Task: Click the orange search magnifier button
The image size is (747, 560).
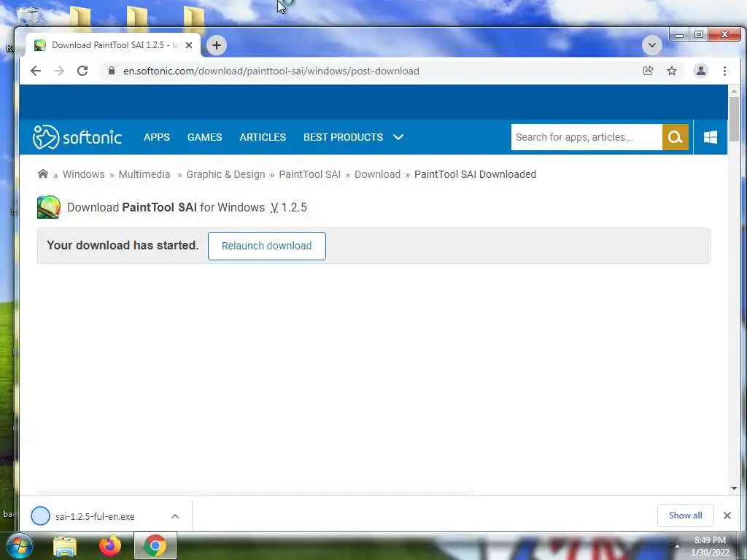Action: [675, 137]
